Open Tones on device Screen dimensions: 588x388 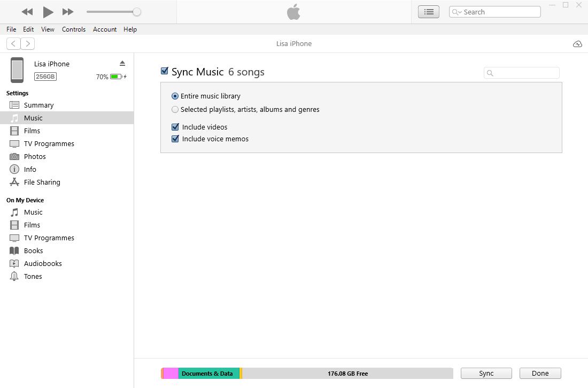pos(67,277)
